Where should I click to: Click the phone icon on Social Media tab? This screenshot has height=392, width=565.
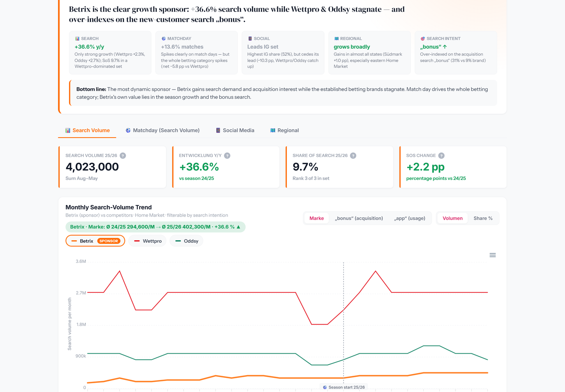tap(218, 131)
